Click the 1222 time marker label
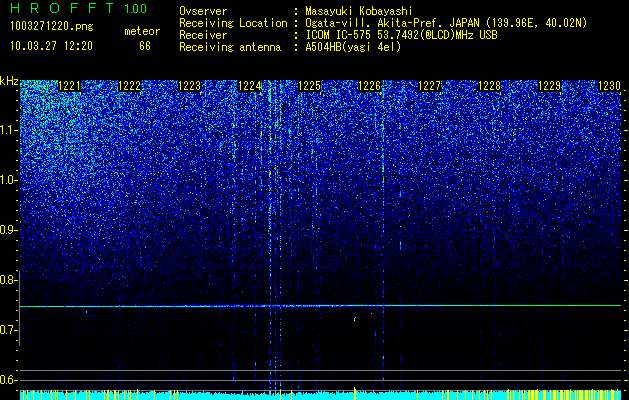 (x=130, y=85)
